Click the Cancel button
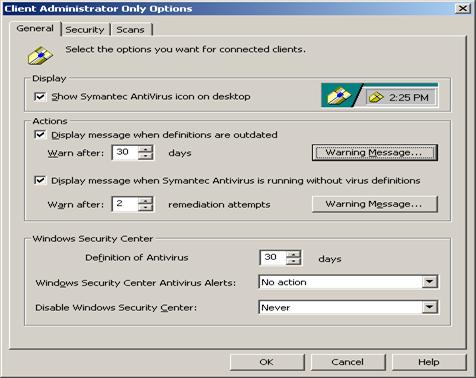This screenshot has height=378, width=476. point(348,362)
